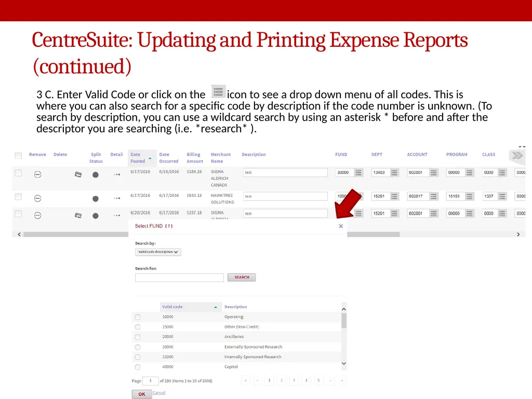Go to page 1 of results
This screenshot has width=532, height=399.
click(269, 380)
